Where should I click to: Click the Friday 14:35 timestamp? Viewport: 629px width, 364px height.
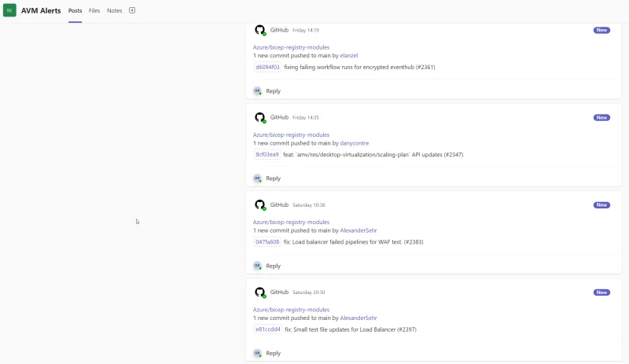[306, 118]
